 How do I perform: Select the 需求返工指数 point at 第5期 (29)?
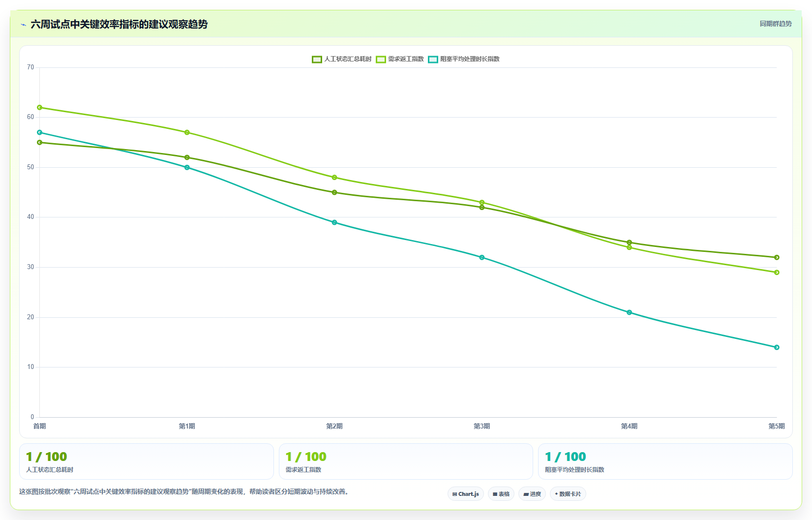777,273
